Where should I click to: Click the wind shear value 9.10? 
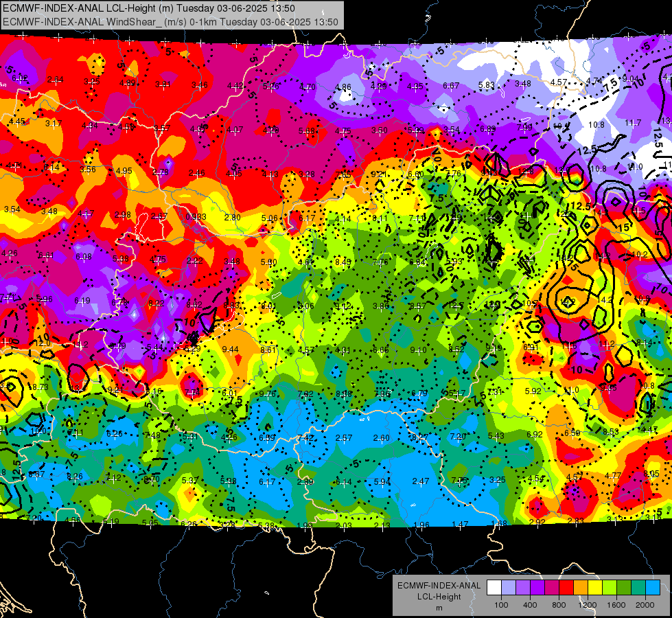pos(418,350)
